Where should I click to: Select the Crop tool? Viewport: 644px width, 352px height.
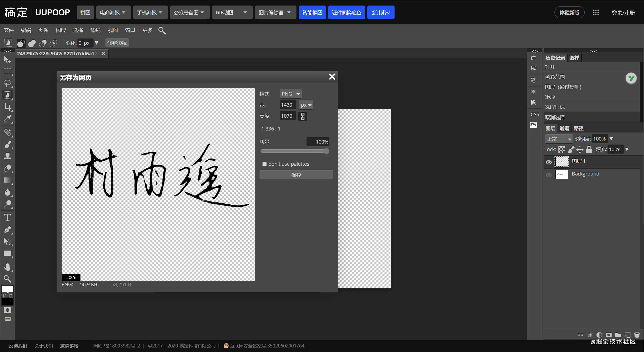pos(8,107)
